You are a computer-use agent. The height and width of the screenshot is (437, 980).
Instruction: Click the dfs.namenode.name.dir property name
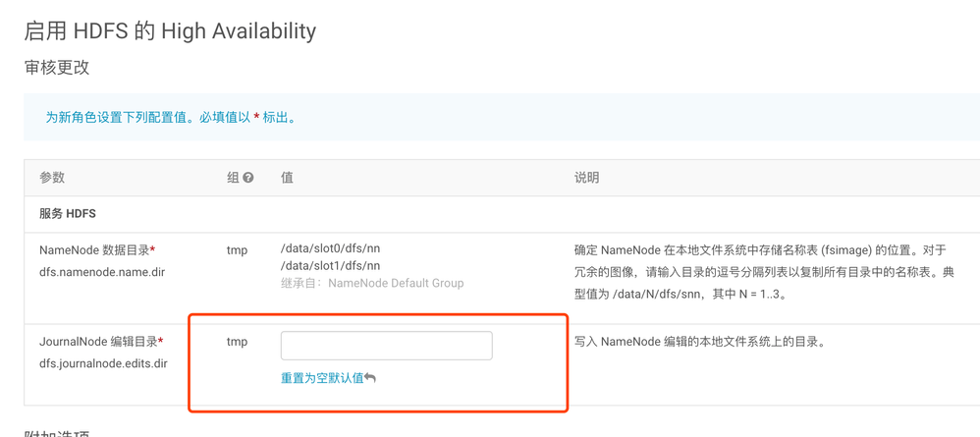pyautogui.click(x=102, y=272)
